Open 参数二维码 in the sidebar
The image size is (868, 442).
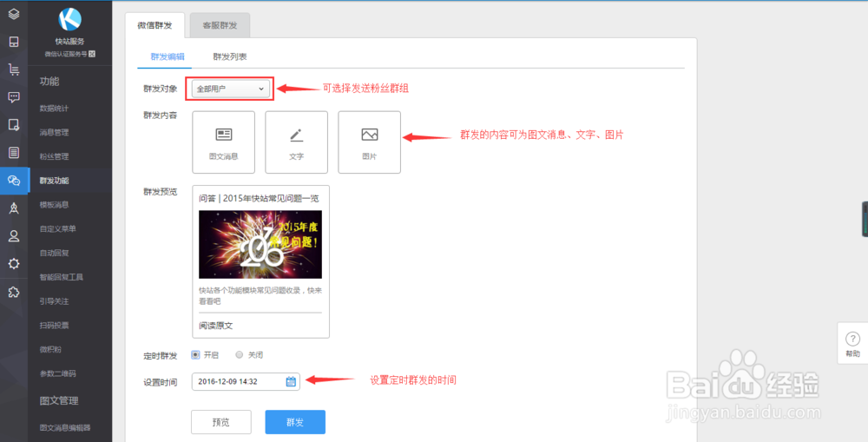click(x=57, y=373)
